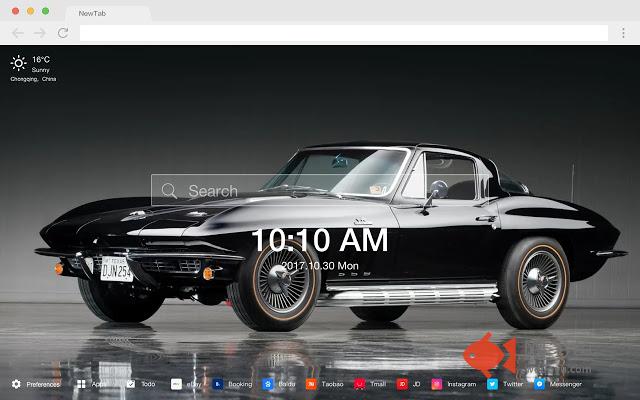Open the Apps grid shortcut
The image size is (640, 400).
pos(81,384)
